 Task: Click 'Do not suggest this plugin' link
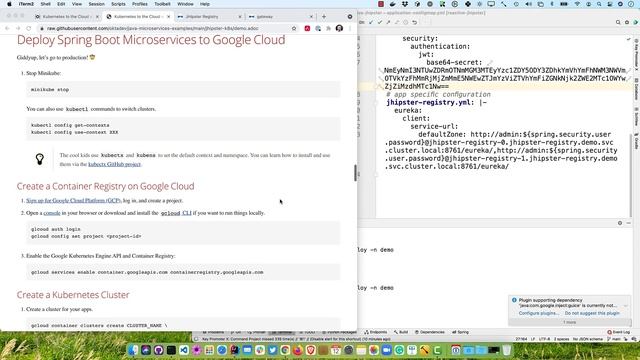[x=592, y=313]
